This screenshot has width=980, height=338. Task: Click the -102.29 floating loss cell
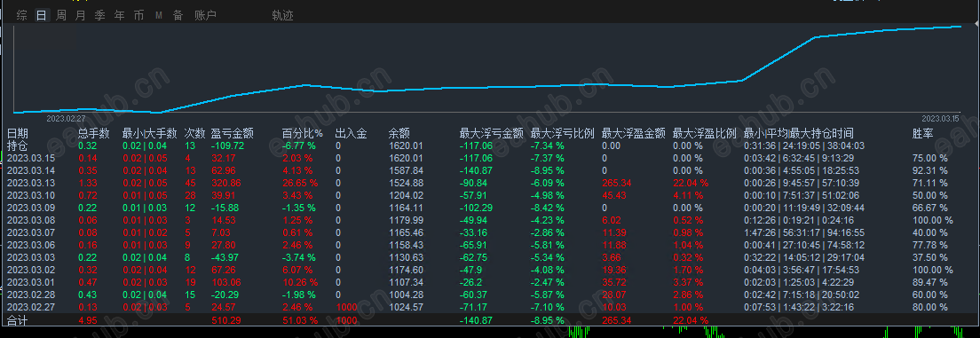point(476,208)
